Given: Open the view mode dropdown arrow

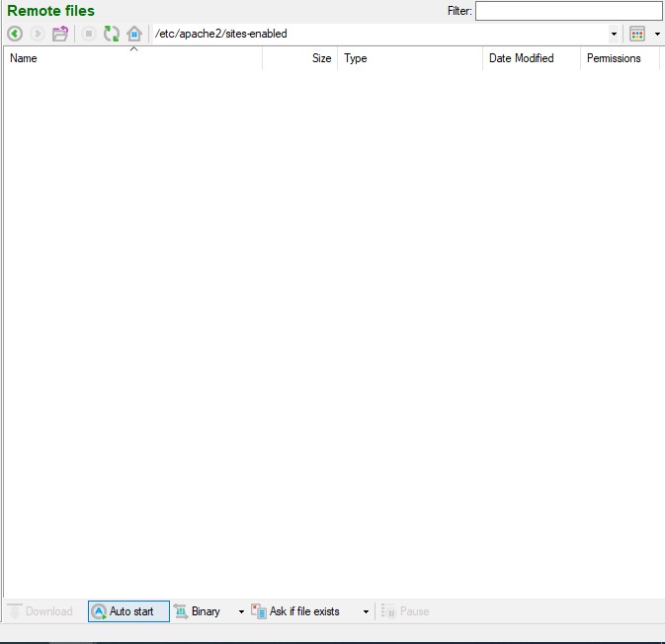Looking at the screenshot, I should (x=657, y=34).
